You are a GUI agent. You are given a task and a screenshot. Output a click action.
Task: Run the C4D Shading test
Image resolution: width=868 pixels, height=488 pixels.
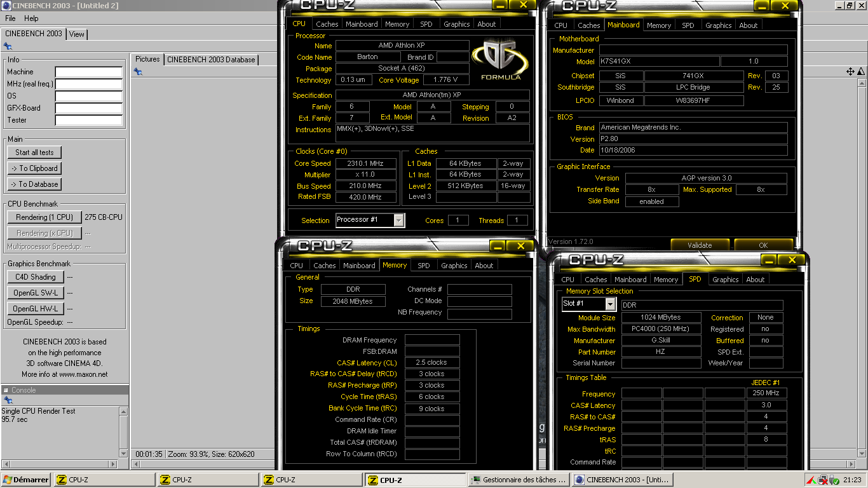tap(36, 277)
